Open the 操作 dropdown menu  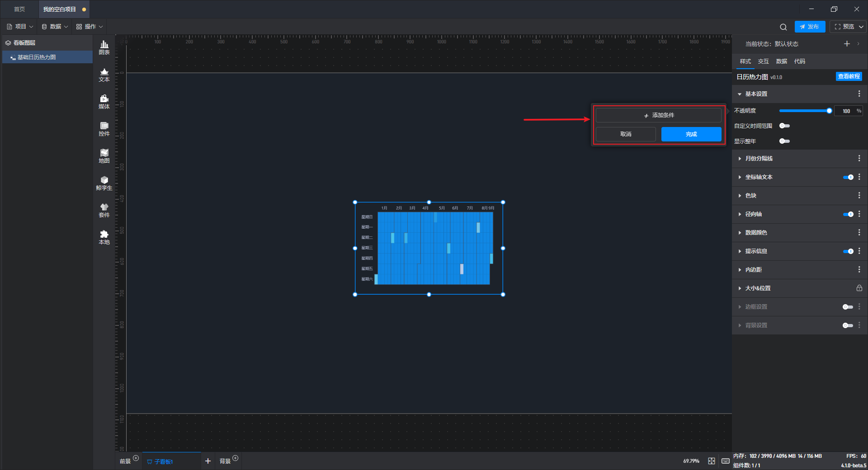(90, 27)
